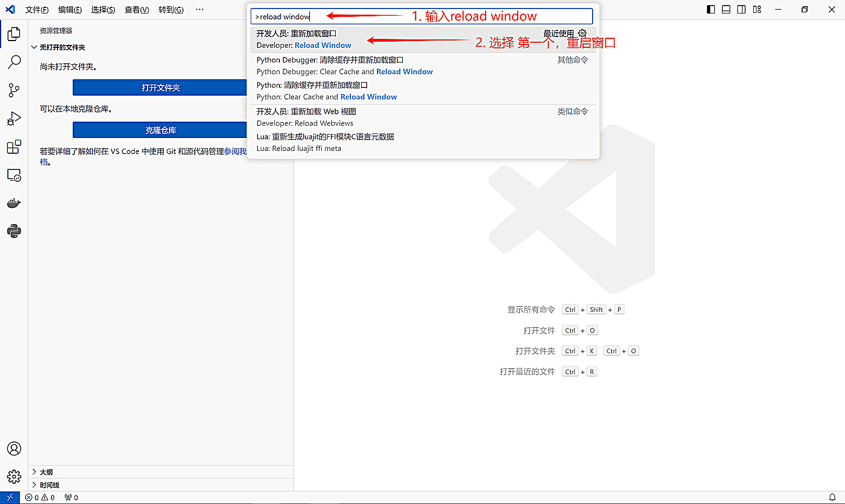Toggle the bottom panel layout button
The image size is (845, 504).
[x=726, y=10]
